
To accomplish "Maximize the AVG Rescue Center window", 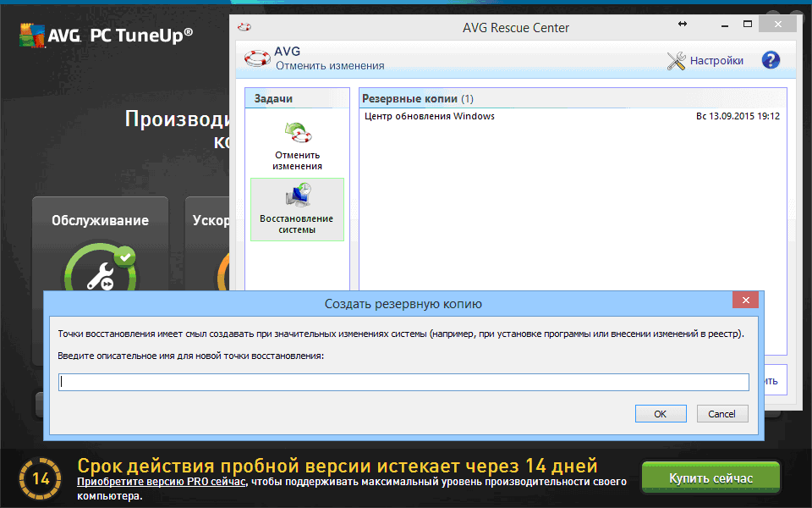I will [747, 25].
